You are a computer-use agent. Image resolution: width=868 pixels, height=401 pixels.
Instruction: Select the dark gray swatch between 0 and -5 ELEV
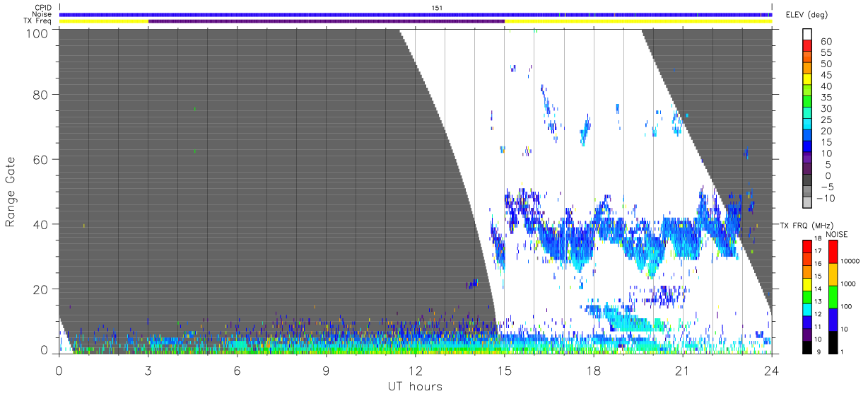pyautogui.click(x=807, y=181)
